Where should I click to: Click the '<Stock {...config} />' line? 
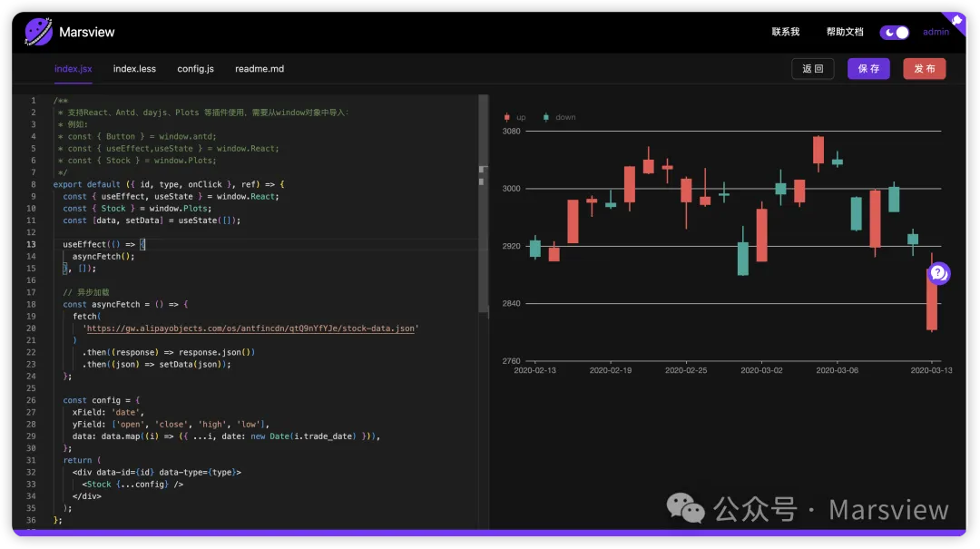[x=132, y=484]
